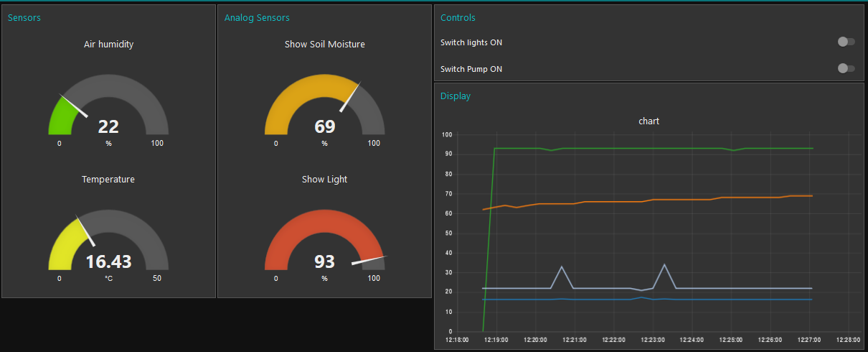Click the 50 max label under Temperature gauge
Viewport: 868px width, 352px height.
(x=157, y=278)
